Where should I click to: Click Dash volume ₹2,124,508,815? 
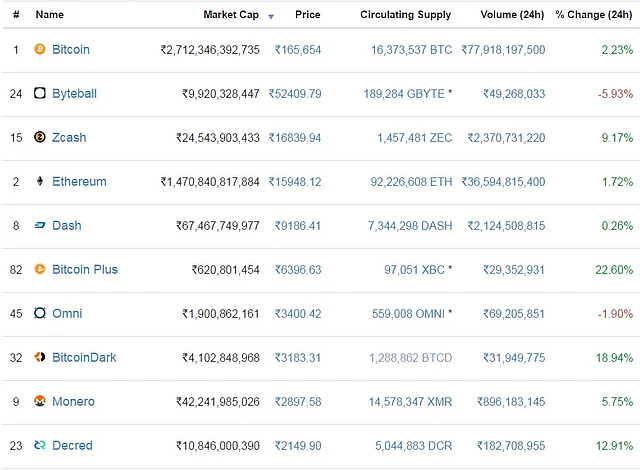pyautogui.click(x=507, y=226)
